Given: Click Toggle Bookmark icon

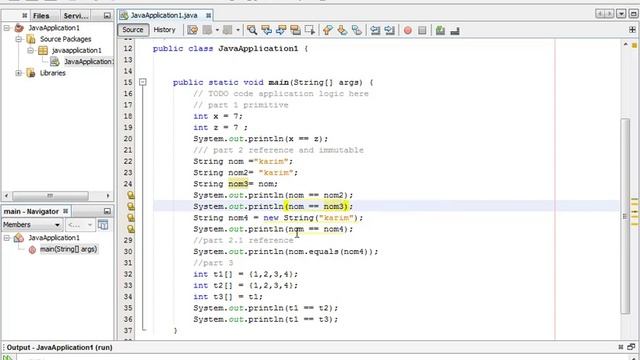Looking at the screenshot, I should pyautogui.click(x=357, y=30).
